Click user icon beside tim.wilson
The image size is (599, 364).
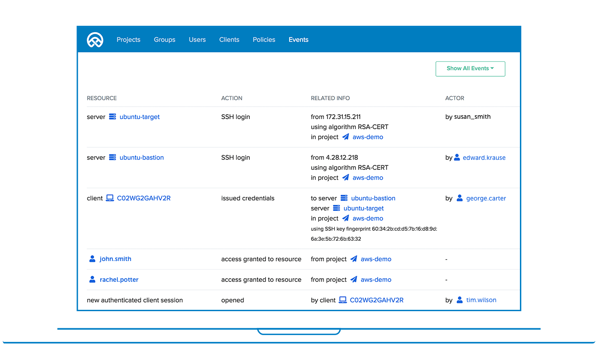pos(460,299)
